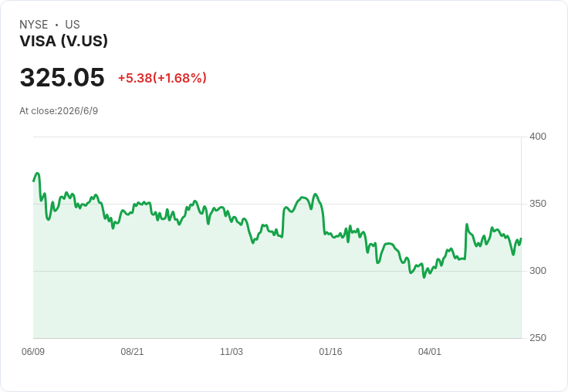The image size is (568, 392).
Task: Click the At close:2026/6/9 date text
Action: click(59, 111)
